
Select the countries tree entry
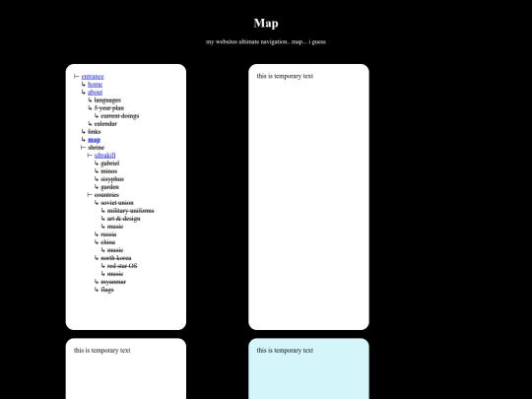(106, 195)
